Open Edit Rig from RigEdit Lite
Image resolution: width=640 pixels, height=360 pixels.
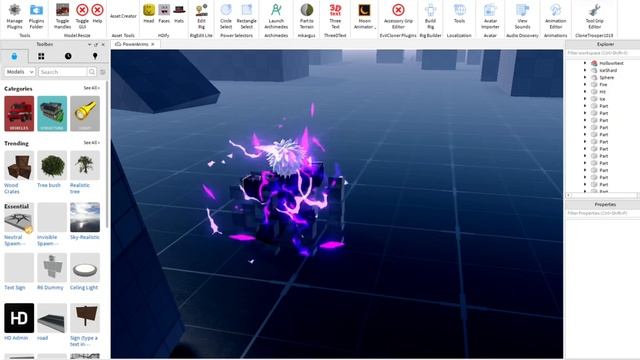point(201,16)
